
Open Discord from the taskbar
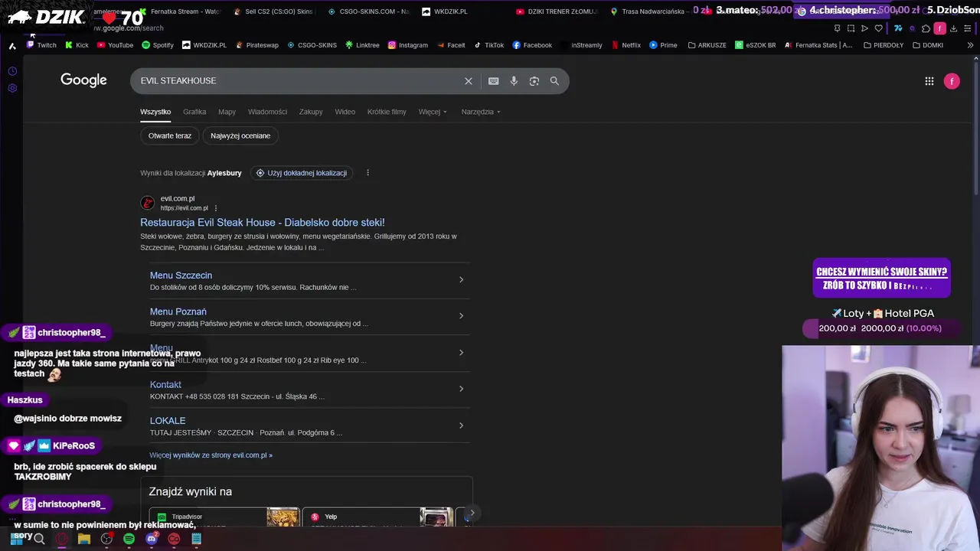coord(152,539)
